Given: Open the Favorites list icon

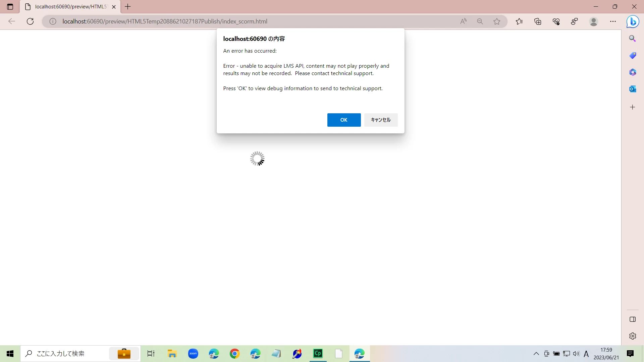Looking at the screenshot, I should pos(519,21).
